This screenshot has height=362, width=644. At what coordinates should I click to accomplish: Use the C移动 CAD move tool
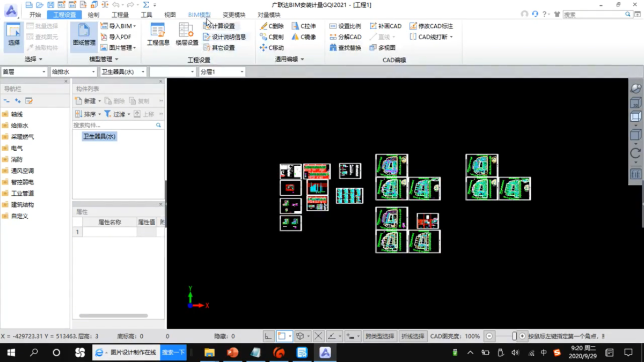(x=272, y=48)
